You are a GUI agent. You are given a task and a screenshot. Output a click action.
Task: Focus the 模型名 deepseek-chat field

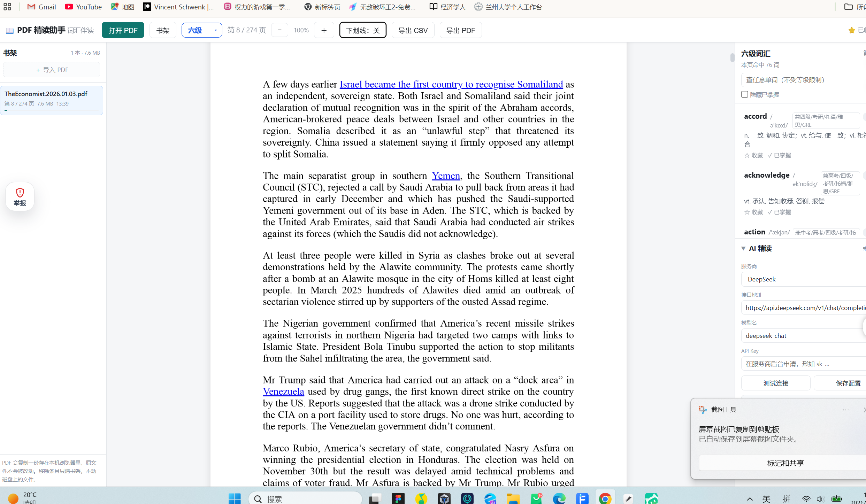803,336
